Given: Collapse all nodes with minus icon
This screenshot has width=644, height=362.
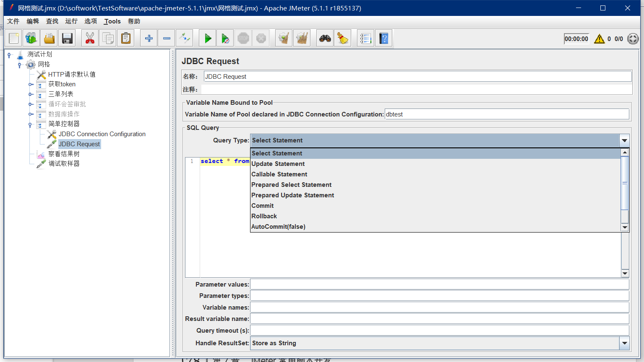Looking at the screenshot, I should (x=167, y=39).
